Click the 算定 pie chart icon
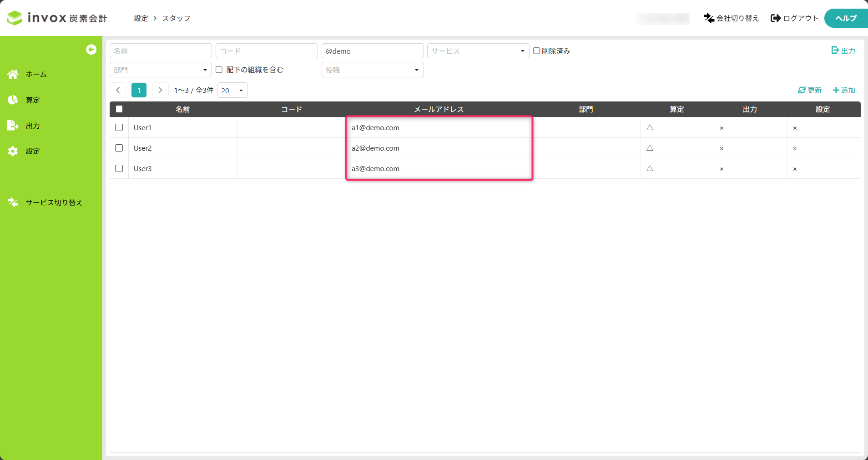Screen dimensions: 868x460 (x=13, y=100)
